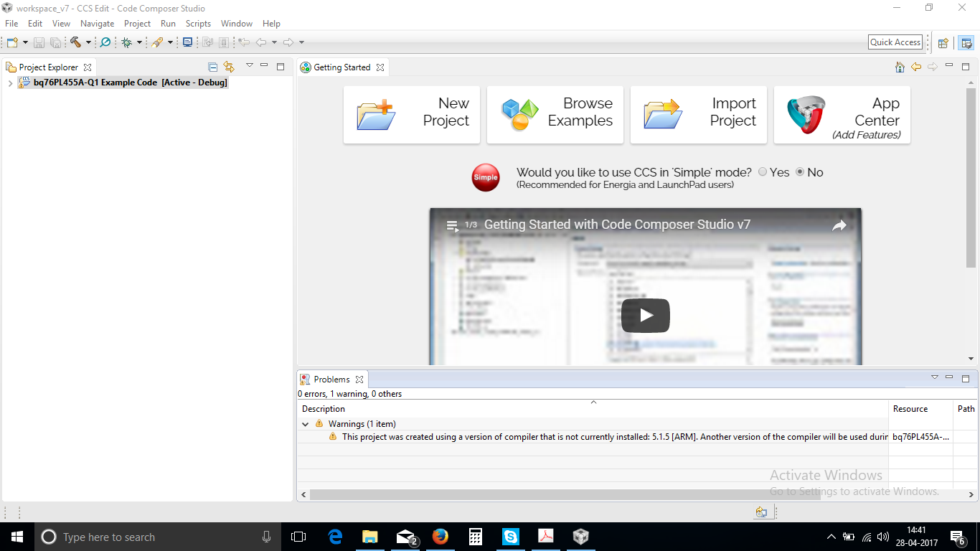Go to Getting Started home page icon
The height and width of the screenshot is (551, 980).
pyautogui.click(x=900, y=67)
